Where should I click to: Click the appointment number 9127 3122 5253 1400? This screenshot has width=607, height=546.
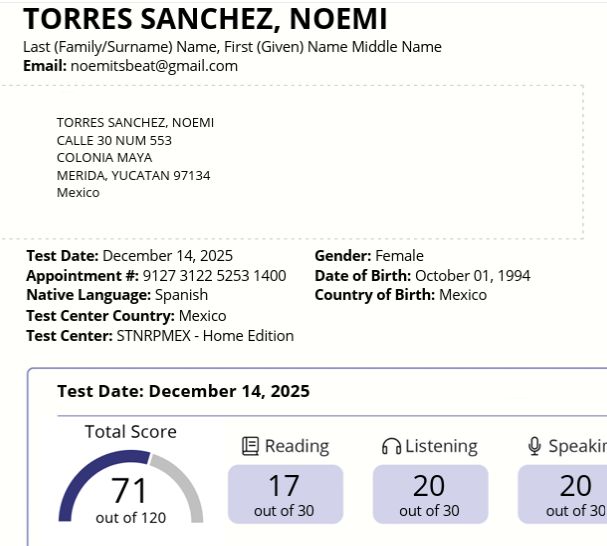[x=214, y=276]
